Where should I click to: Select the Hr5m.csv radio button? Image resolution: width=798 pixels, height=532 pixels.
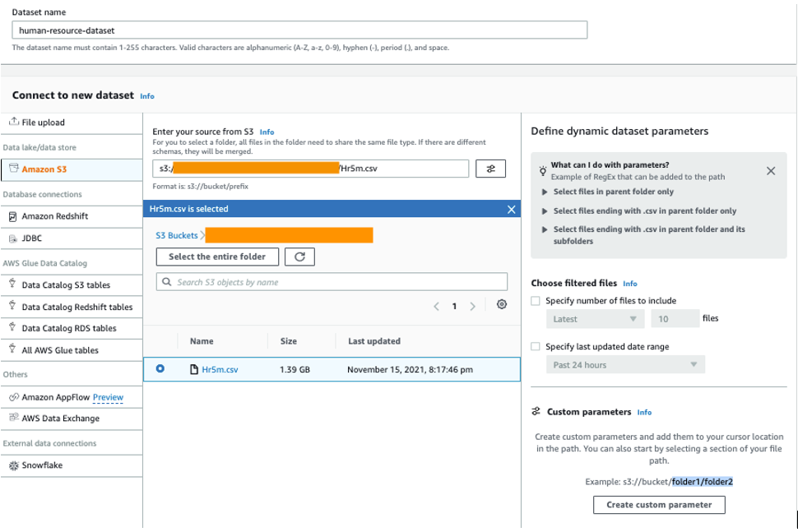(160, 368)
